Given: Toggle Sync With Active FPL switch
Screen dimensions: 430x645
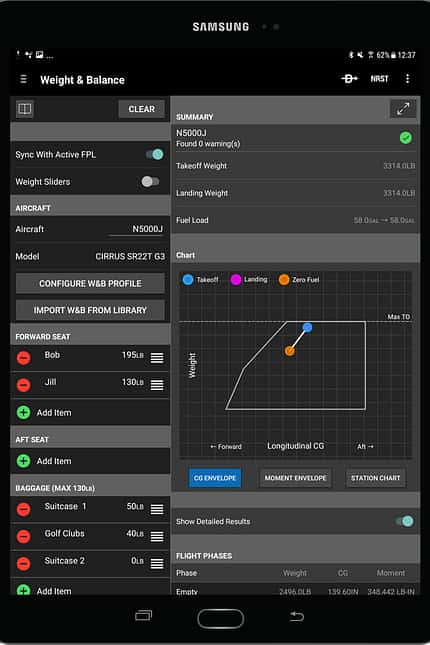Looking at the screenshot, I should pos(154,154).
